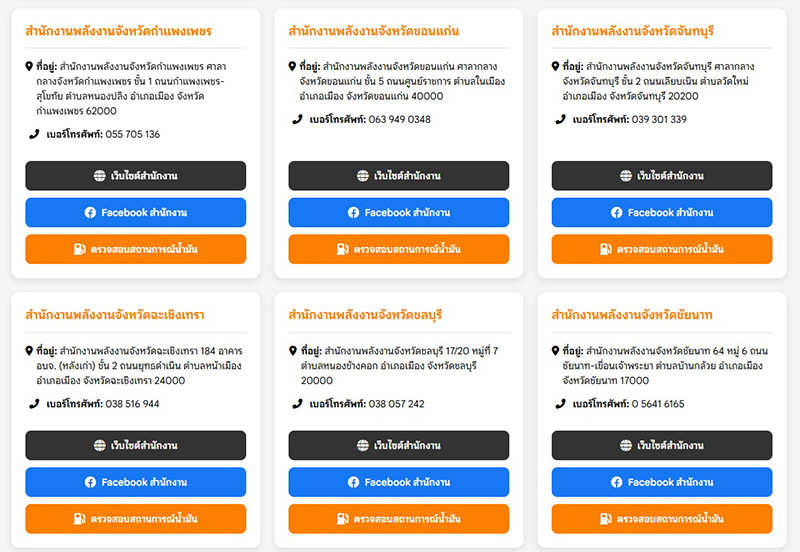Click heading สำนักงานพลังงานจังหวัดชัยนาท
The height and width of the screenshot is (552, 800).
[631, 315]
